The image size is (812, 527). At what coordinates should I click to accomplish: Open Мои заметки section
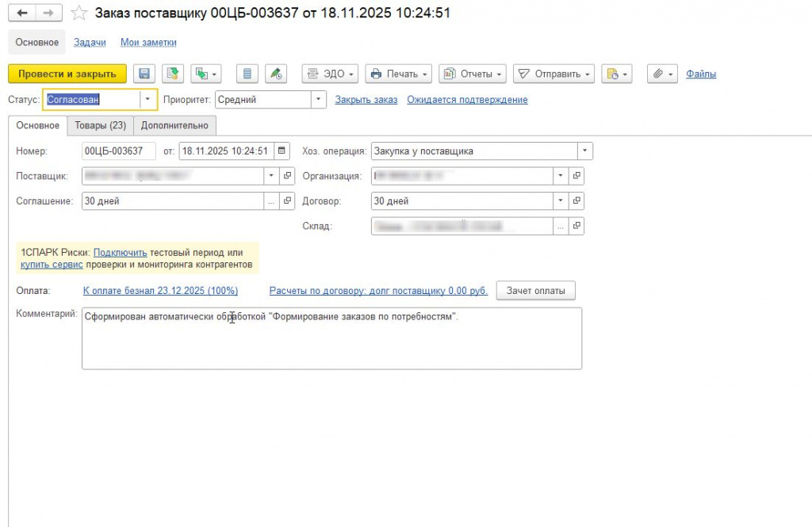pyautogui.click(x=148, y=43)
